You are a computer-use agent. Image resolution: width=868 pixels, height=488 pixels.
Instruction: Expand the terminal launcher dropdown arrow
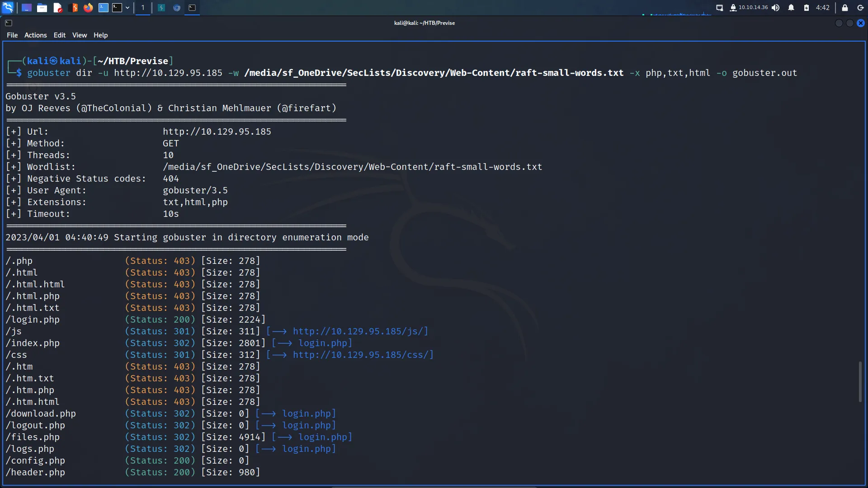click(127, 8)
